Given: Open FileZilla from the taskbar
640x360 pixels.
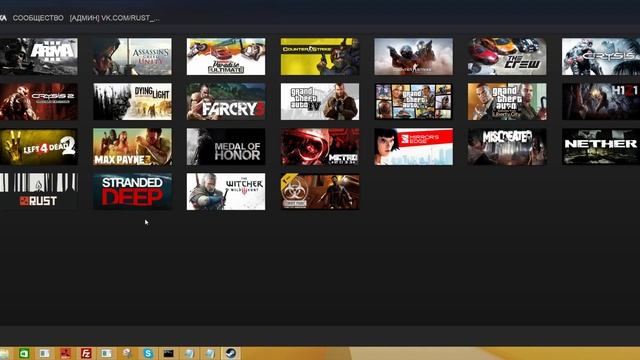Looking at the screenshot, I should (x=86, y=353).
